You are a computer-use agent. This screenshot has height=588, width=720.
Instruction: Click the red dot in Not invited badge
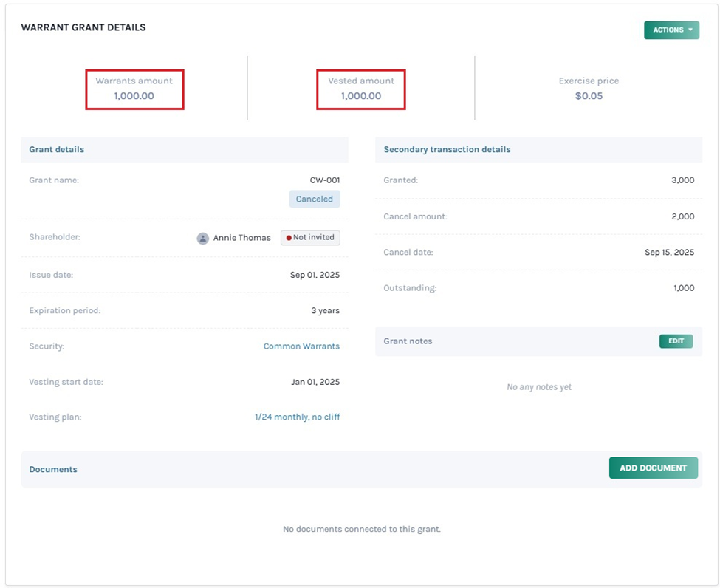coord(289,238)
